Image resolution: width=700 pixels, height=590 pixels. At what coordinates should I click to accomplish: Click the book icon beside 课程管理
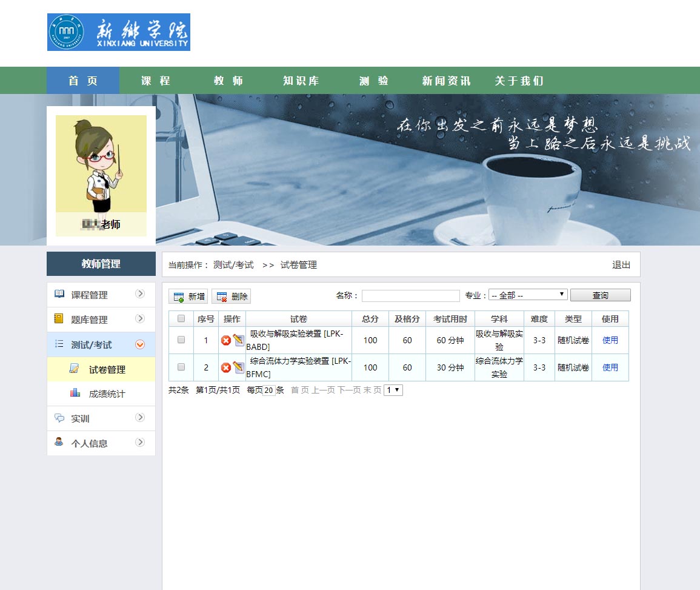click(59, 294)
